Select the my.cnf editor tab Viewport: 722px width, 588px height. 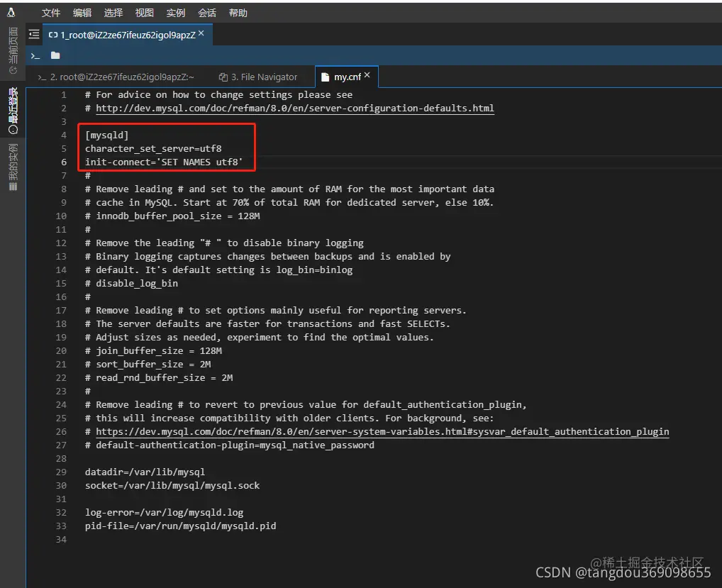[x=348, y=77]
